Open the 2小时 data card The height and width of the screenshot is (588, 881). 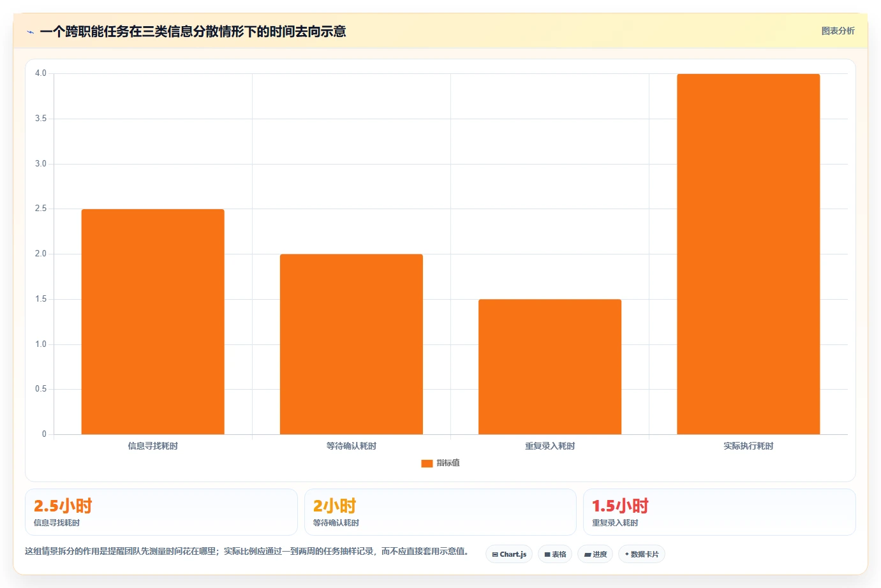(440, 512)
